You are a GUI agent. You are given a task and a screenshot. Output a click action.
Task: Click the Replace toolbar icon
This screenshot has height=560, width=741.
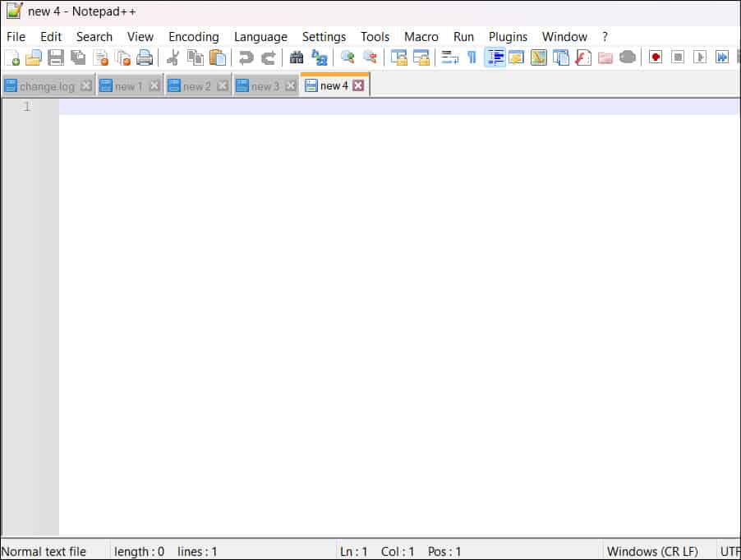(x=320, y=57)
